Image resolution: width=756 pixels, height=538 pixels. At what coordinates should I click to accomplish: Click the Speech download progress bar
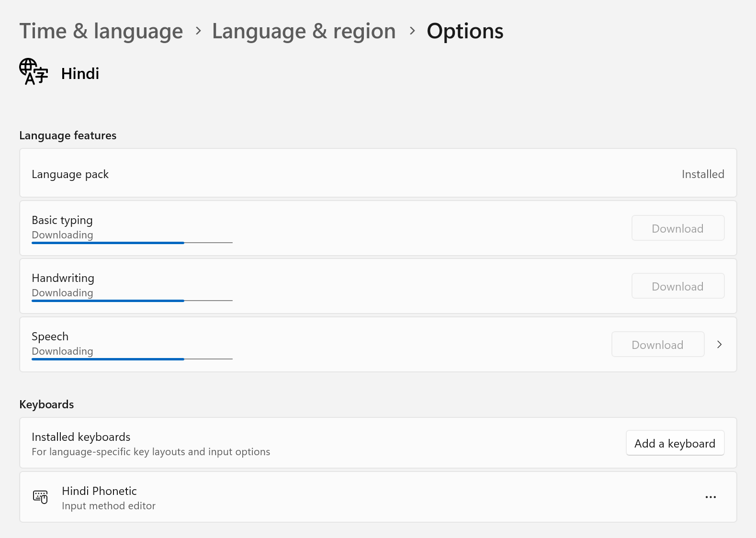pyautogui.click(x=132, y=359)
